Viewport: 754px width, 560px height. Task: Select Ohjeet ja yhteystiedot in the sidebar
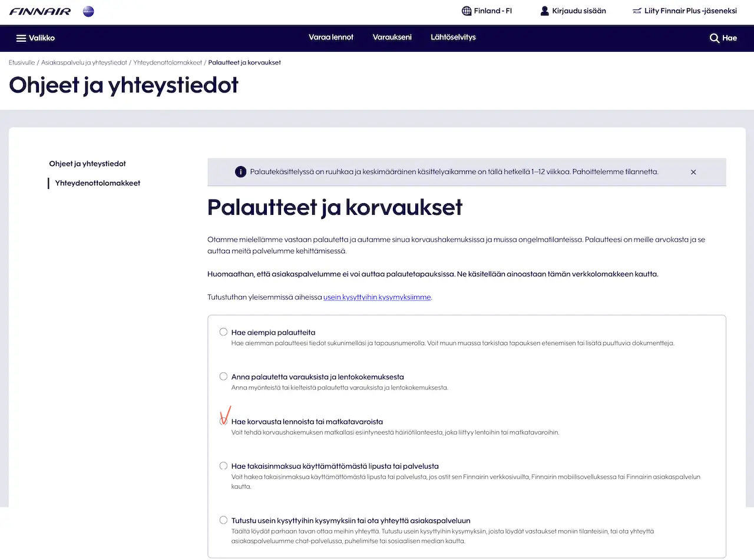click(88, 164)
